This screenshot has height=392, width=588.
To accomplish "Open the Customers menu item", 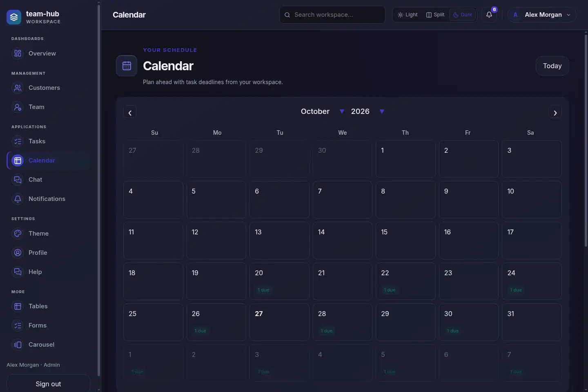I will (x=48, y=88).
